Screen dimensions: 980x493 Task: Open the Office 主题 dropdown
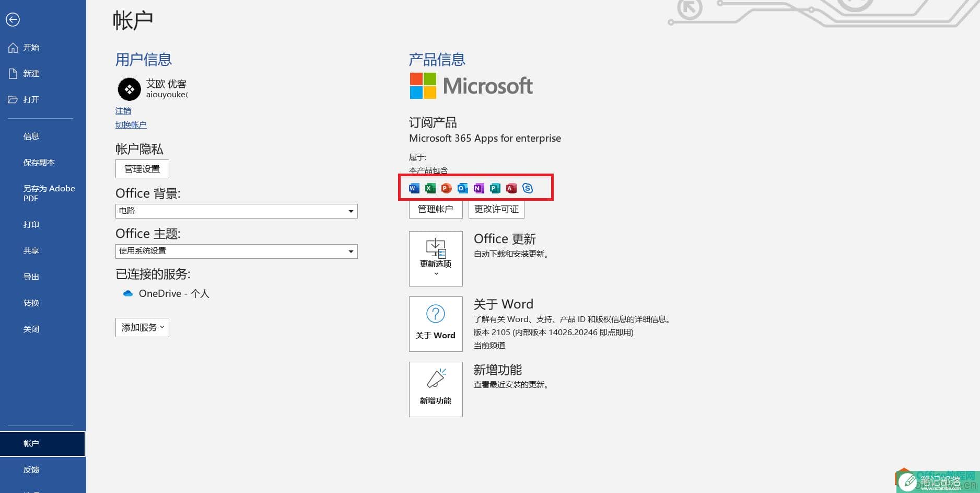coord(237,251)
